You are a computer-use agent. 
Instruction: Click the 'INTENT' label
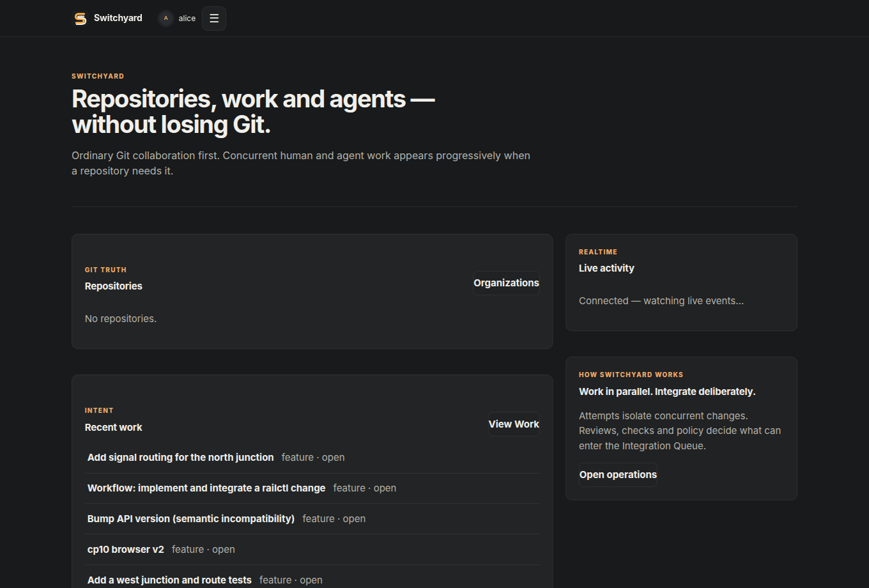coord(99,410)
